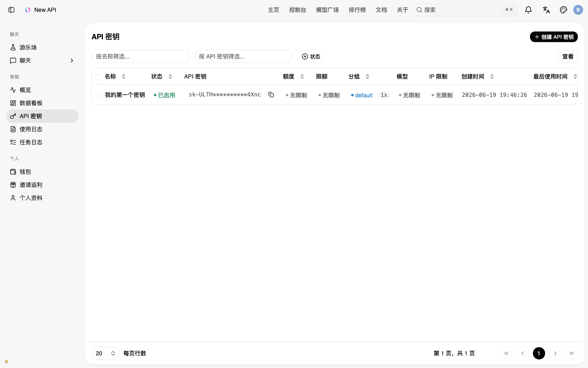Viewport: 588px width, 368px height.
Task: Sort by the 最后使用时间 column
Action: (555, 76)
